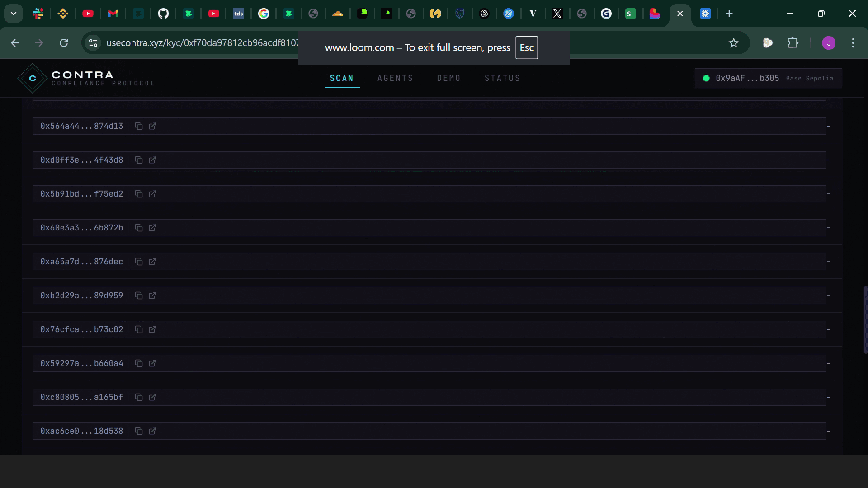
Task: Open site information icon in address bar
Action: pos(93,43)
